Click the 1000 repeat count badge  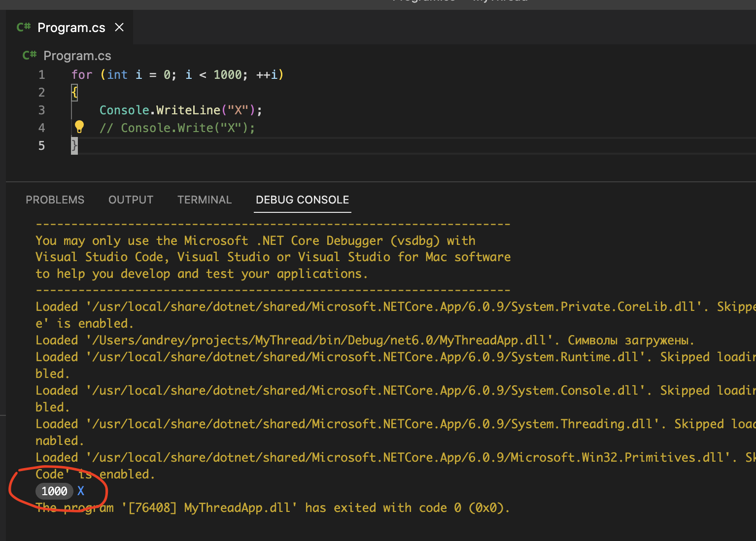(x=54, y=491)
